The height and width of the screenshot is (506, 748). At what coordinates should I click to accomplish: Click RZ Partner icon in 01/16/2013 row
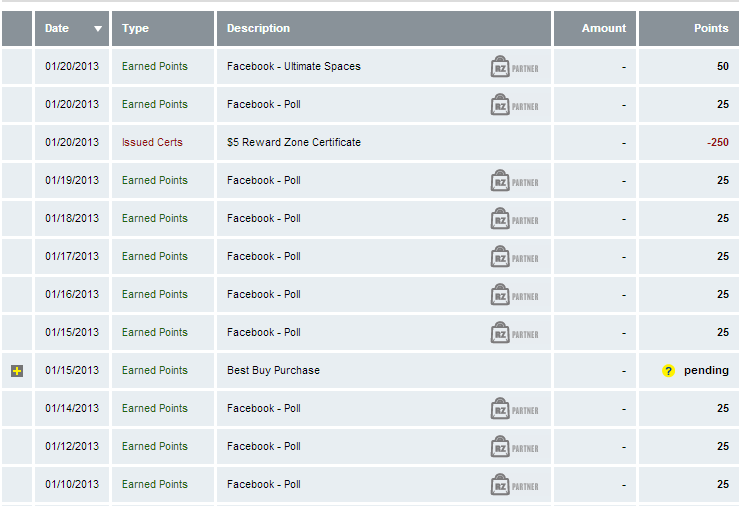click(514, 295)
